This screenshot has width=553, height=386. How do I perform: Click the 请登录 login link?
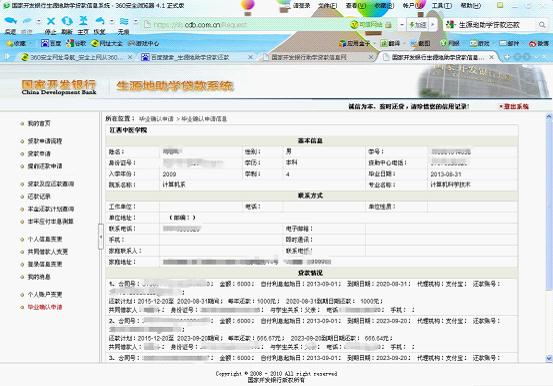(302, 6)
